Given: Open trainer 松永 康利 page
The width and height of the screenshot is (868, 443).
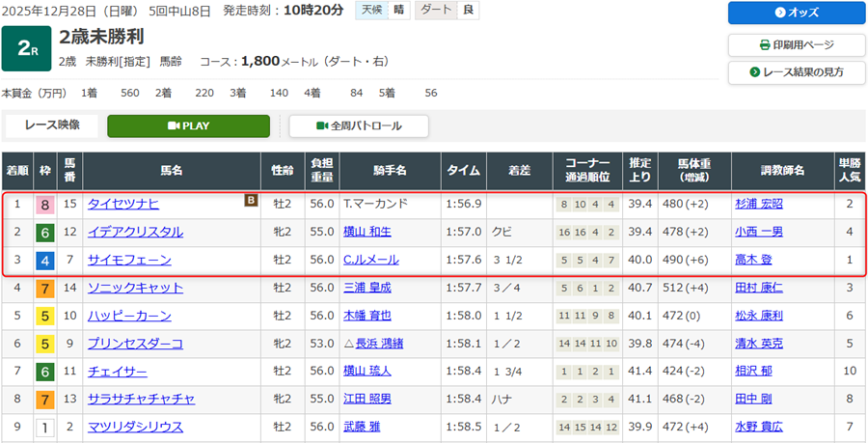Looking at the screenshot, I should [x=758, y=316].
